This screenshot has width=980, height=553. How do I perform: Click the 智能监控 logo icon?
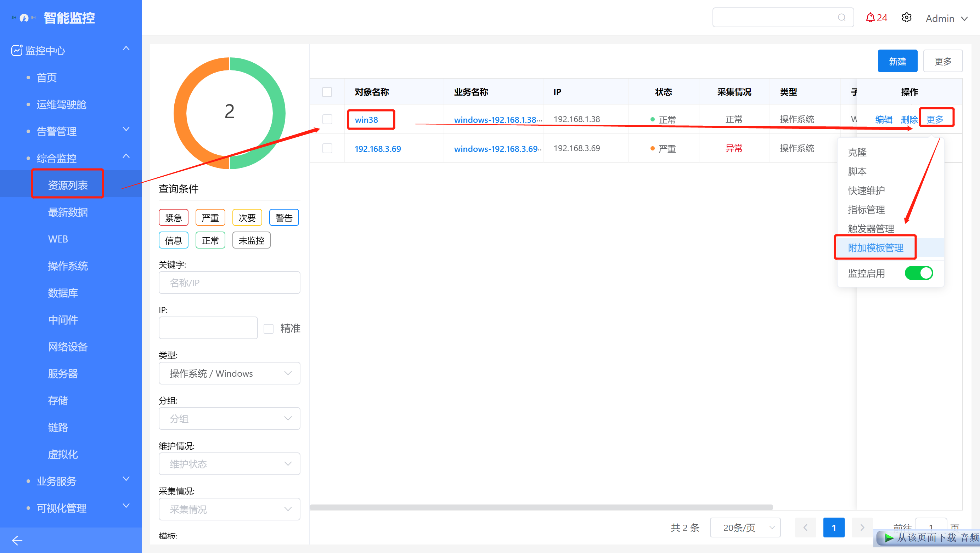coord(24,18)
